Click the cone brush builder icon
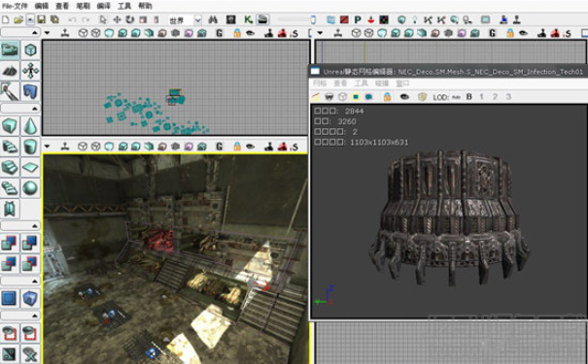The width and height of the screenshot is (588, 364). click(30, 126)
